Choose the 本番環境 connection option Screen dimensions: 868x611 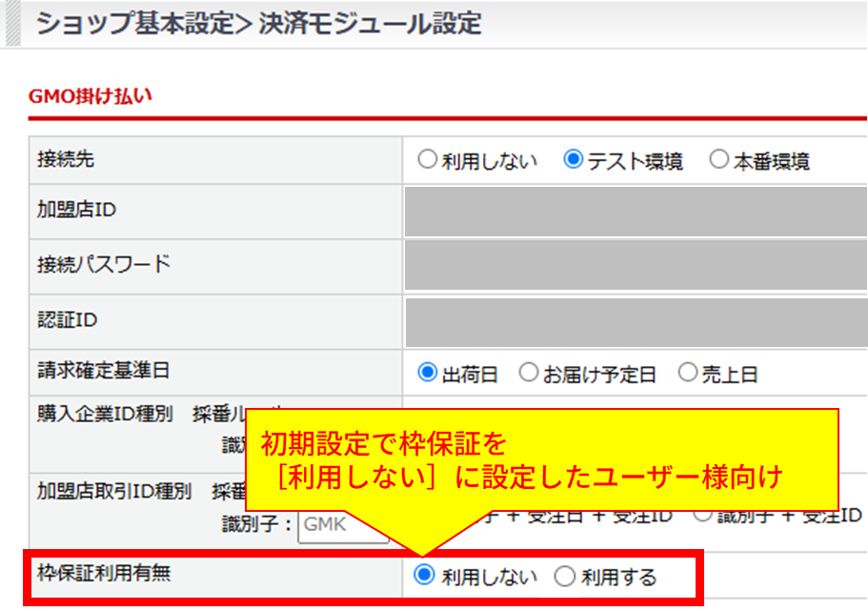tap(718, 159)
